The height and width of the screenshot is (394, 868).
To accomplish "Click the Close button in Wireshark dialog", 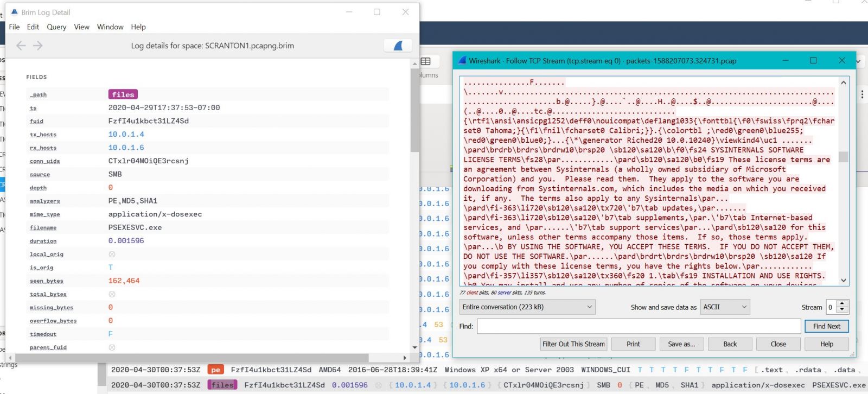I will pyautogui.click(x=778, y=344).
